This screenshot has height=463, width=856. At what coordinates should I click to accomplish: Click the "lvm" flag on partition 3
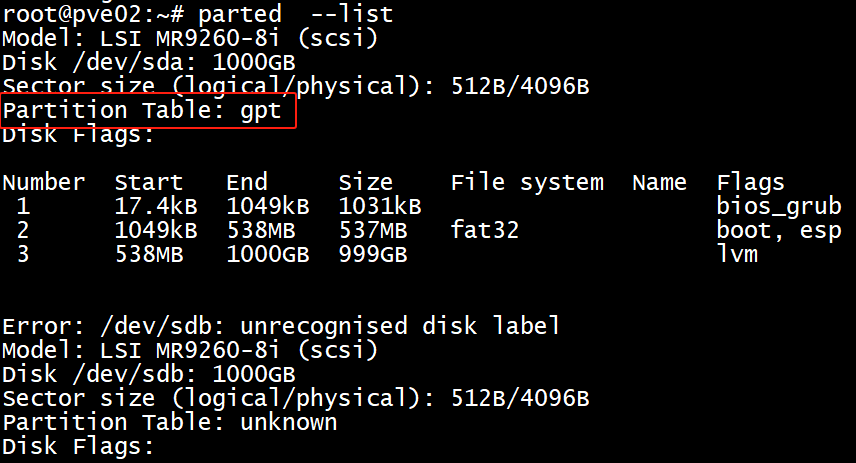(737, 254)
